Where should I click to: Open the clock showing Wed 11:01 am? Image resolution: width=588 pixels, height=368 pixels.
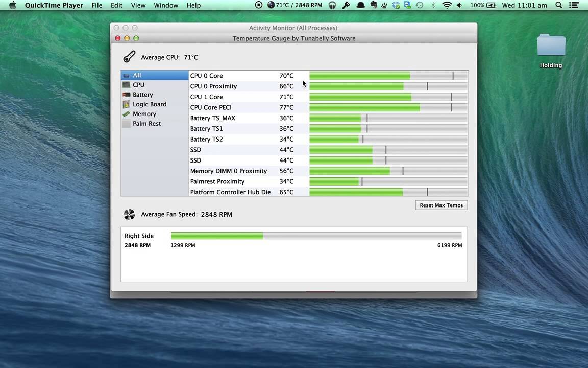click(524, 5)
